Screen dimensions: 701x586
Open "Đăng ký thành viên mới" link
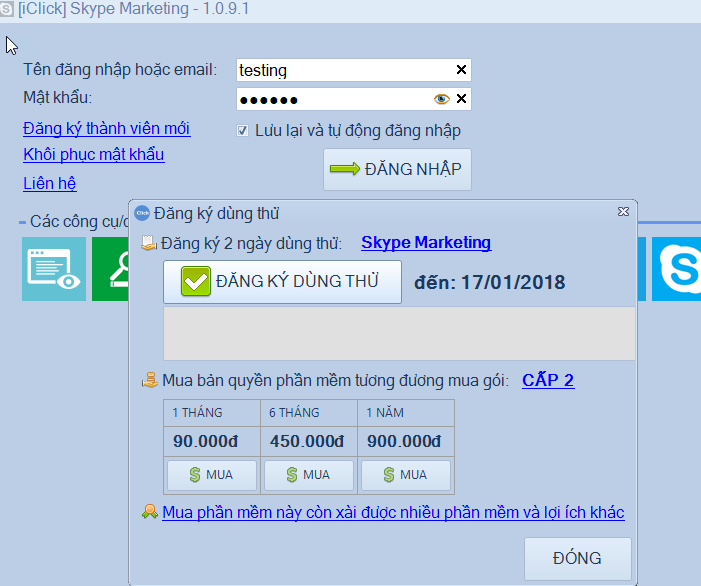point(107,129)
